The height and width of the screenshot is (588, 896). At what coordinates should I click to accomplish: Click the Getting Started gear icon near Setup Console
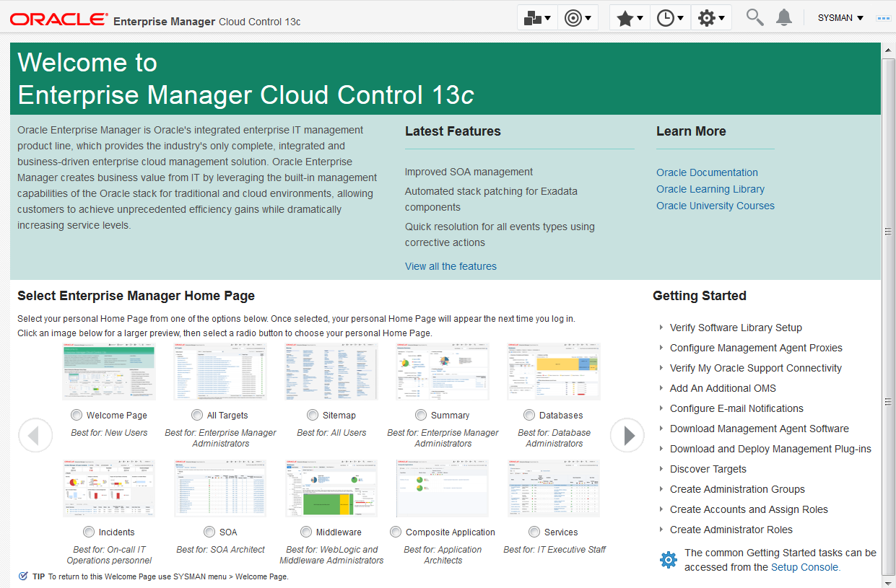click(x=669, y=559)
